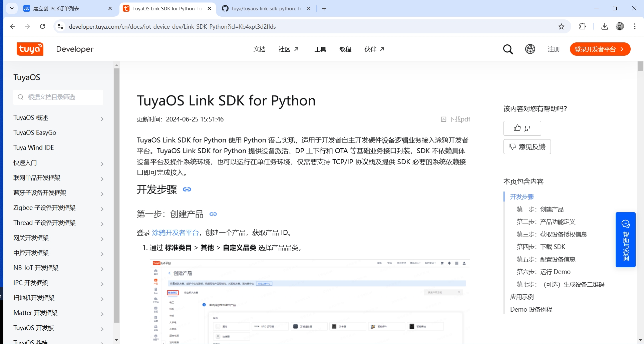This screenshot has height=344, width=644.
Task: Click sidebar scroll-down arrow
Action: (116, 340)
